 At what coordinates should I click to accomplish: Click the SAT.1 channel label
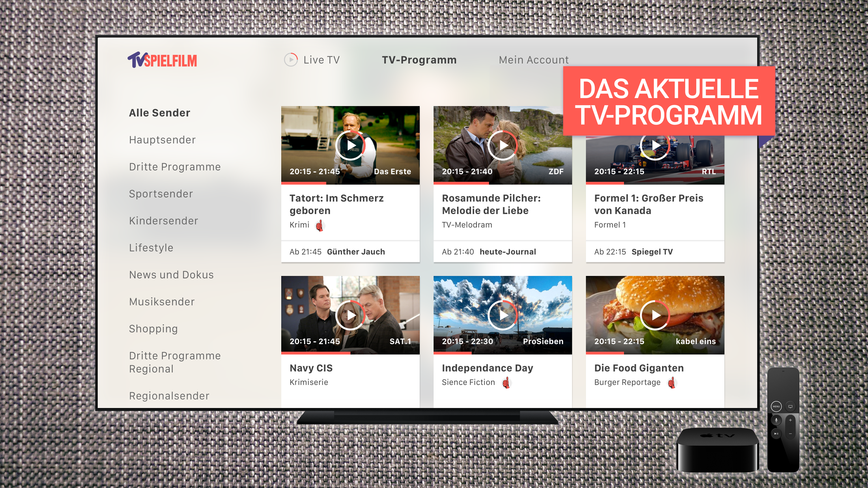click(x=400, y=341)
